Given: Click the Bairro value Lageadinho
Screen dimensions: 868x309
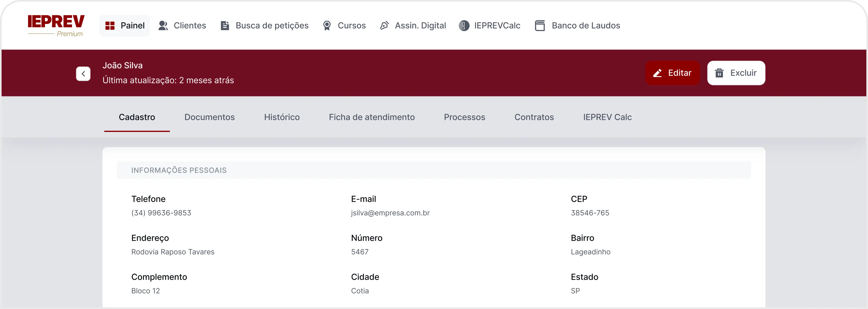Looking at the screenshot, I should pyautogui.click(x=590, y=252).
